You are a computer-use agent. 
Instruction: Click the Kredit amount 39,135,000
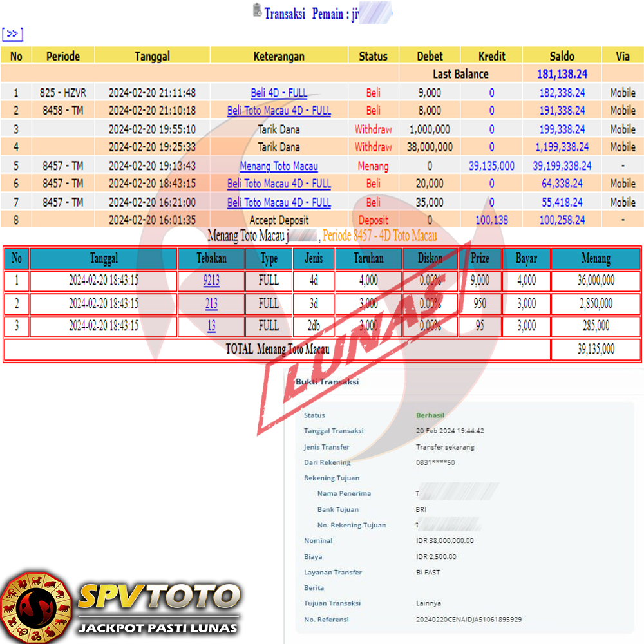tap(491, 166)
